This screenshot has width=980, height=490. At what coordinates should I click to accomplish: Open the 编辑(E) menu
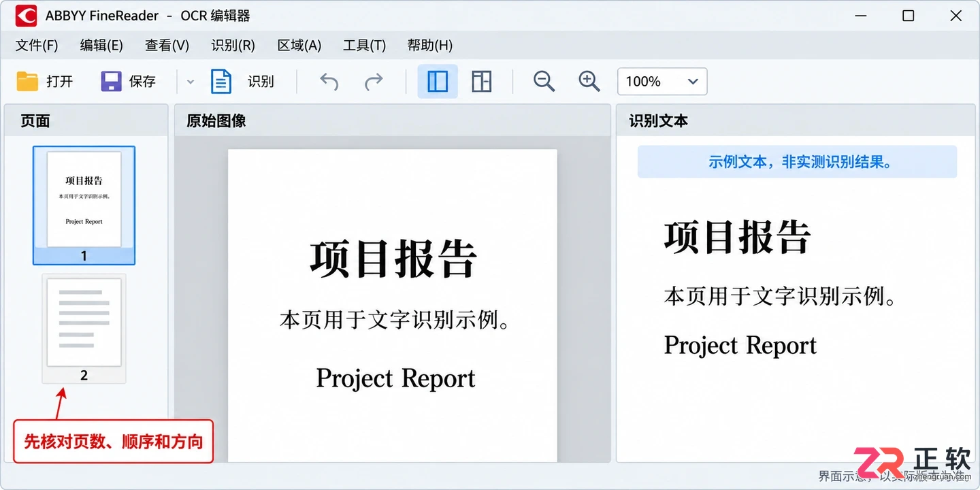pos(101,46)
